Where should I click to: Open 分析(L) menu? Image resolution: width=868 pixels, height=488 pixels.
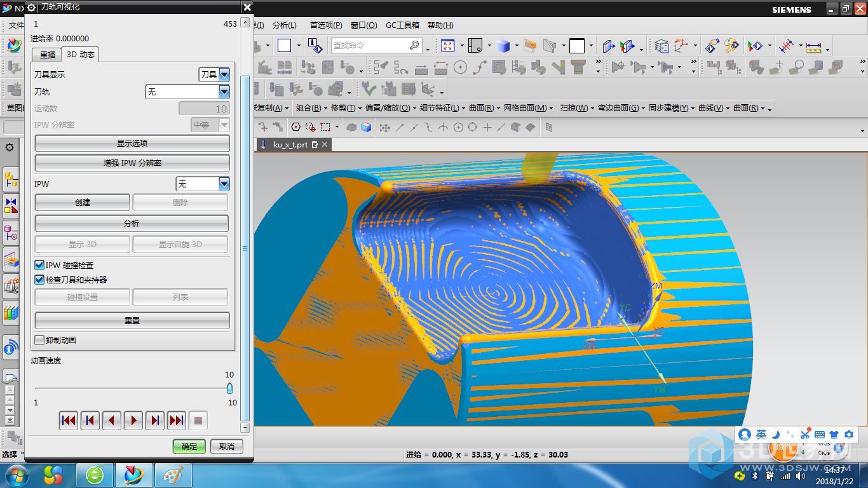coord(284,25)
